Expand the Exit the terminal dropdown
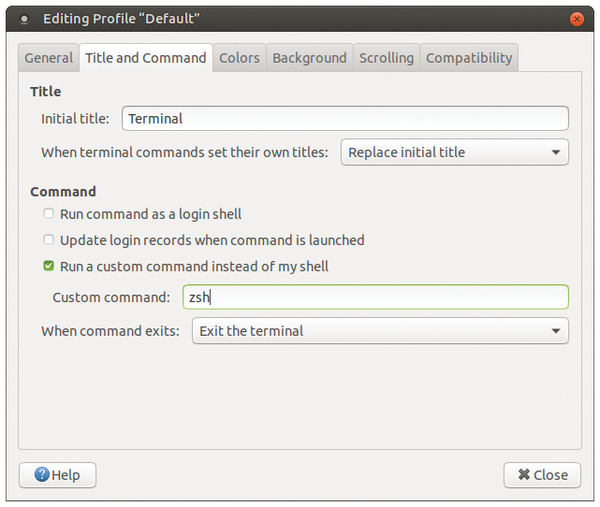 pos(380,331)
